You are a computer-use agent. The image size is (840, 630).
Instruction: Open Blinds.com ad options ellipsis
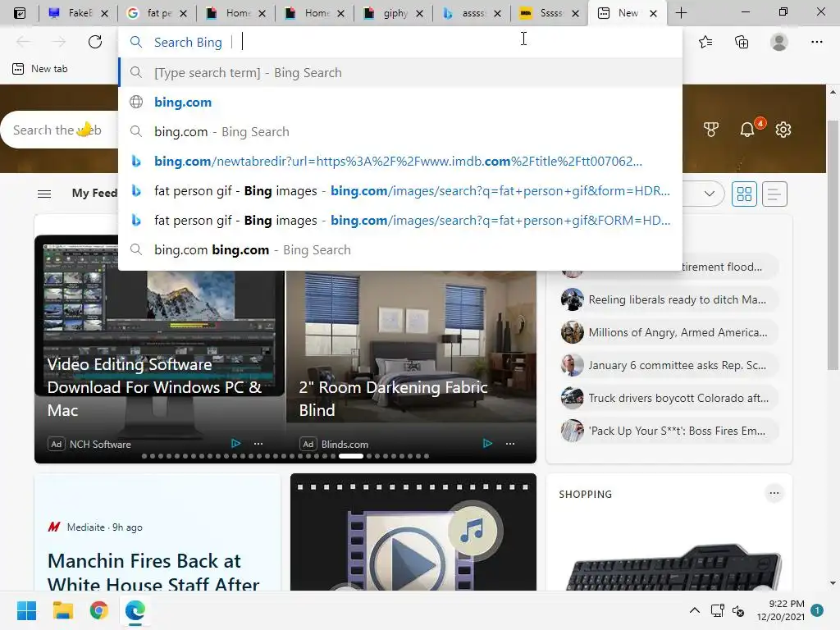tap(510, 444)
